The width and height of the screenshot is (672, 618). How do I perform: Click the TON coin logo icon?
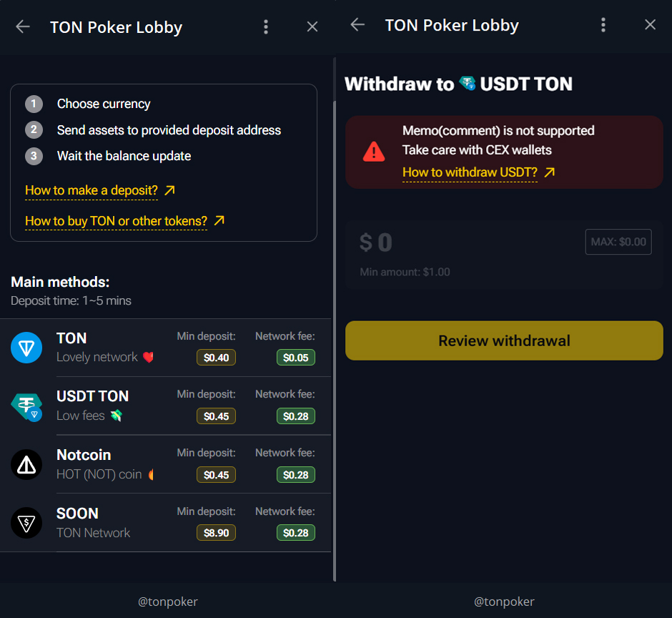pos(26,348)
